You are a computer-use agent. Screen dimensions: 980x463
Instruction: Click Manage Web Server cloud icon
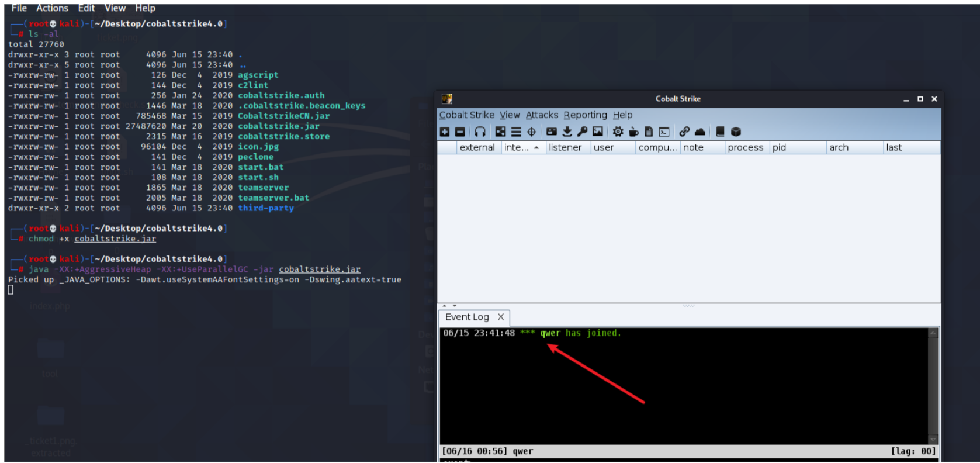(x=699, y=132)
